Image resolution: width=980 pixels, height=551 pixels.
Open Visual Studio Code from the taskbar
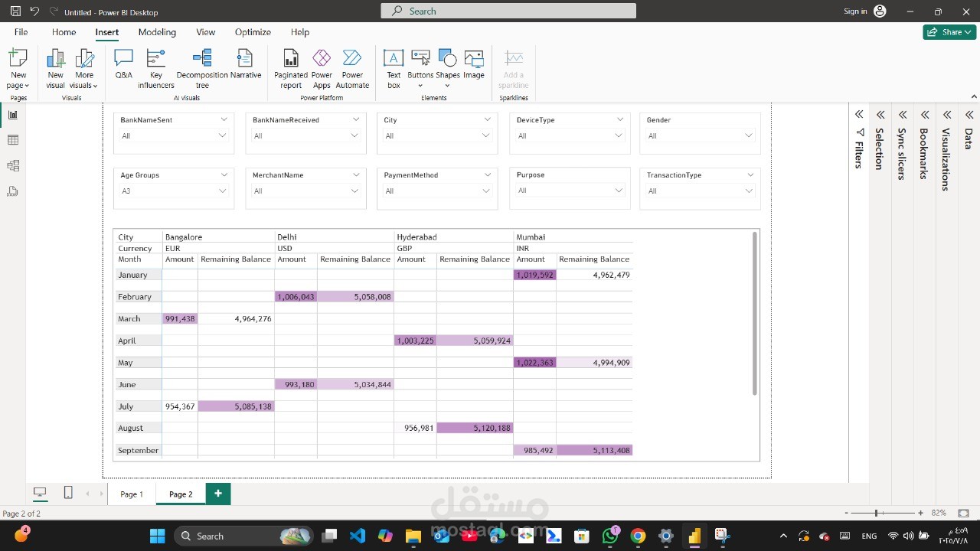357,536
